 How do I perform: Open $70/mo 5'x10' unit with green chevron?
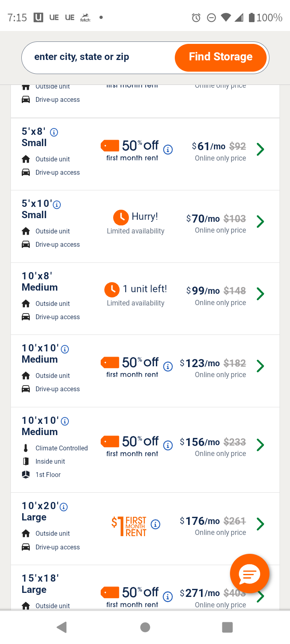[261, 221]
